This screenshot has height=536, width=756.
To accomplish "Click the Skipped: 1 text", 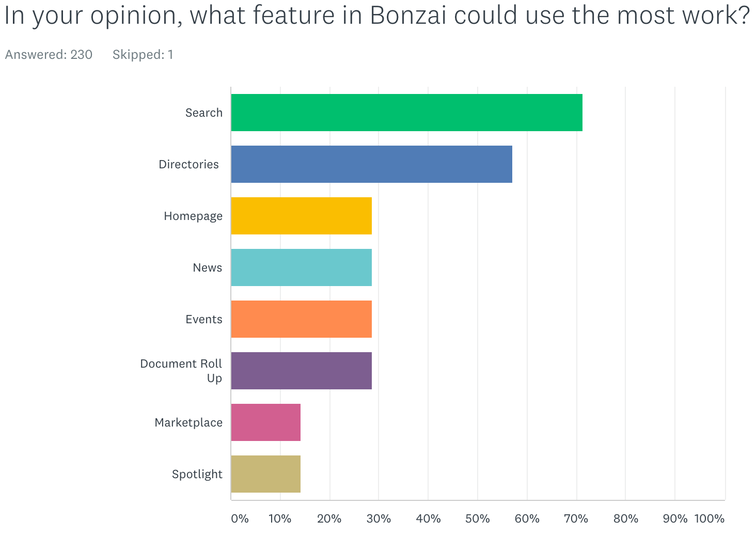I will [x=143, y=54].
